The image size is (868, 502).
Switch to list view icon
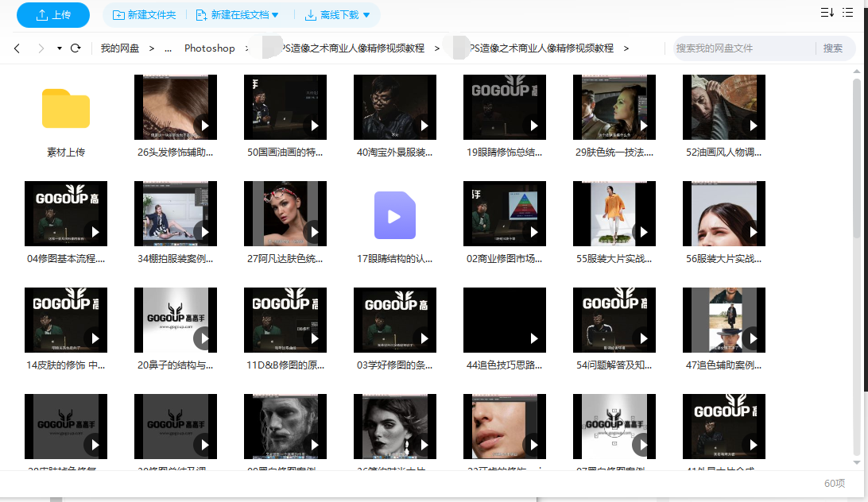point(848,12)
